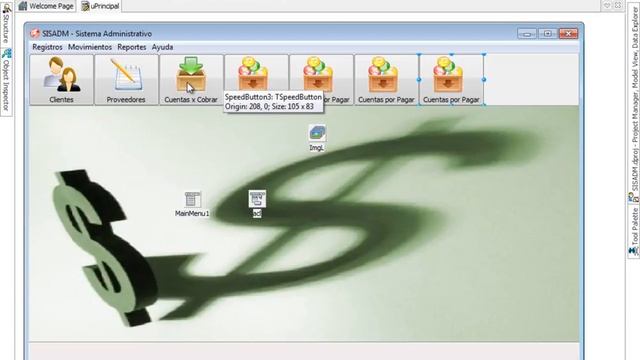Click the x icon beside the tab bar heart icon
The height and width of the screenshot is (360, 640).
(618, 5)
